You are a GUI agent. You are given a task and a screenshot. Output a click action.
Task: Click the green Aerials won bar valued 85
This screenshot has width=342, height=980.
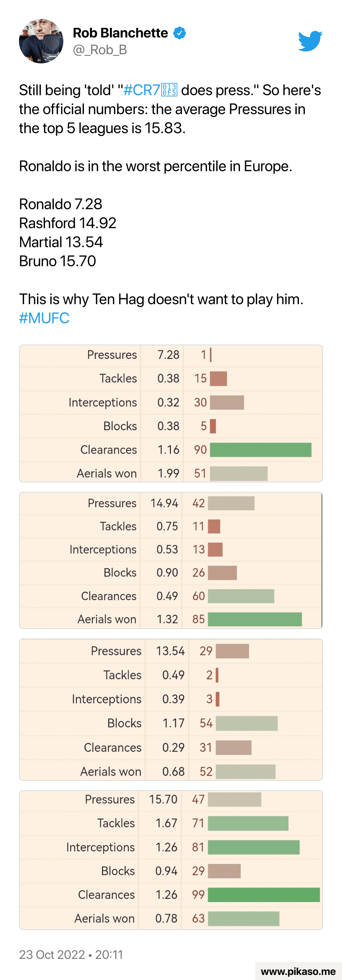click(x=255, y=619)
